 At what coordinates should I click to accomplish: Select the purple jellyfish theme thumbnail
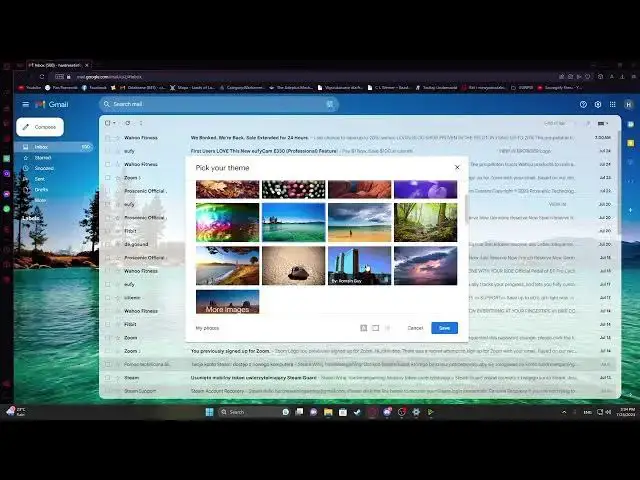click(425, 189)
